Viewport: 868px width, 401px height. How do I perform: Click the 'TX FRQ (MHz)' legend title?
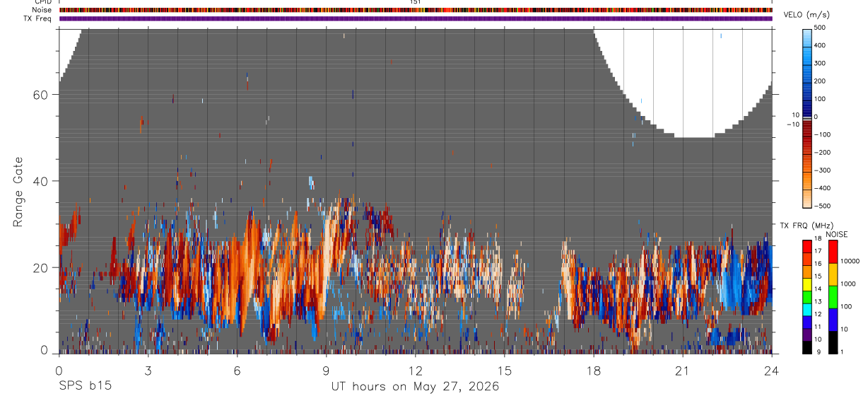click(x=807, y=226)
